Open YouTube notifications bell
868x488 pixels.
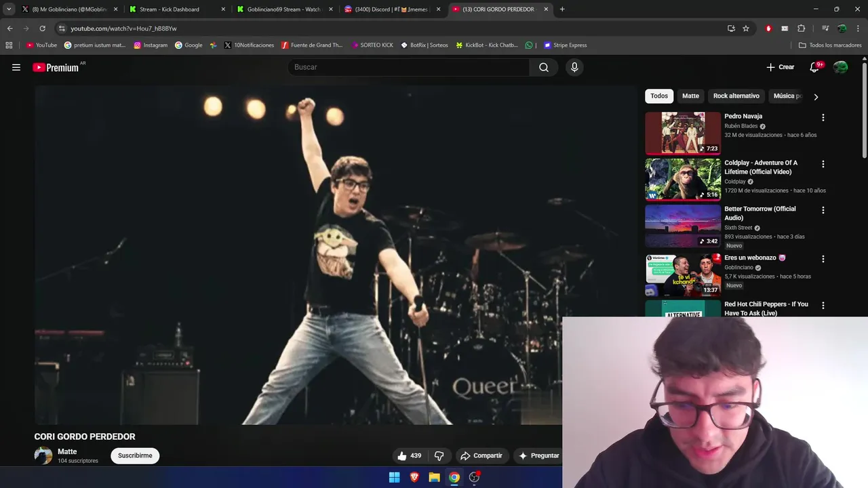point(815,67)
